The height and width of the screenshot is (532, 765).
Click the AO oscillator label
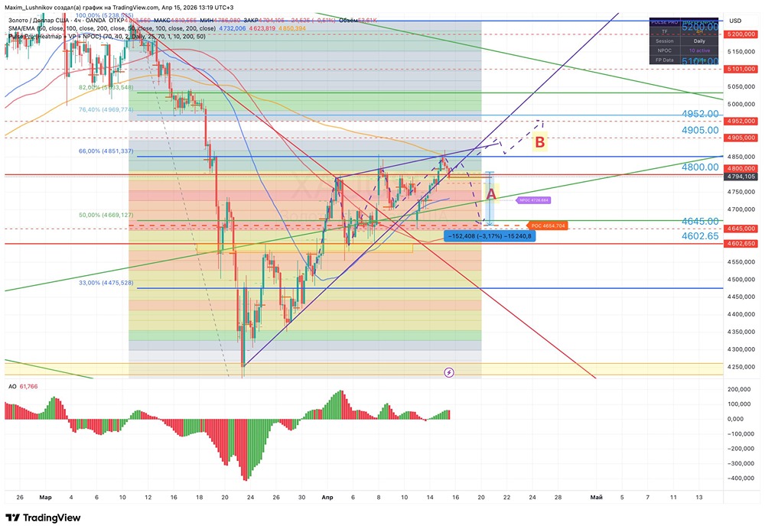click(x=12, y=386)
